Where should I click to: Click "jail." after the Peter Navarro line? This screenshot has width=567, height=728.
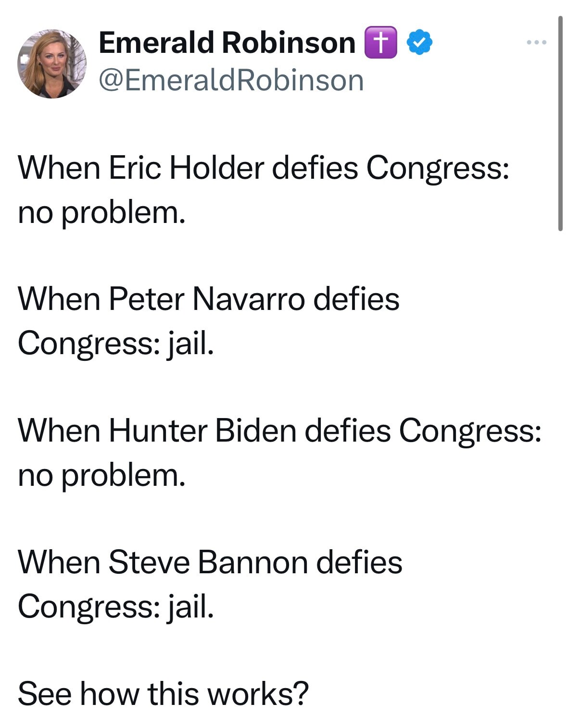[x=190, y=343]
